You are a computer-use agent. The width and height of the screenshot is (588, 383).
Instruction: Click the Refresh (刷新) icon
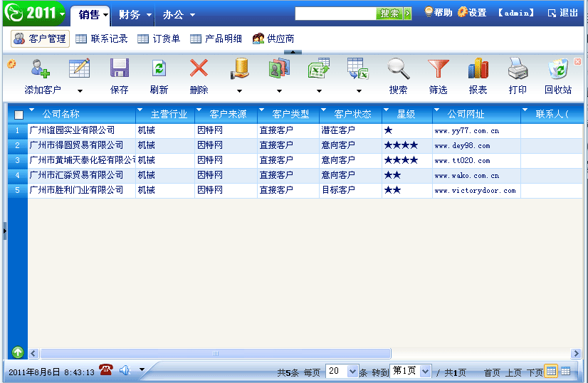159,68
